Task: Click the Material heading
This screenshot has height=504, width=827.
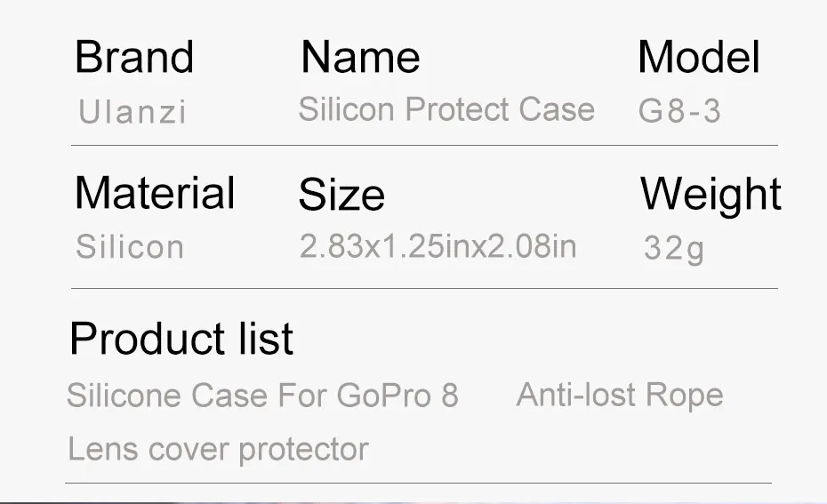Action: tap(155, 193)
